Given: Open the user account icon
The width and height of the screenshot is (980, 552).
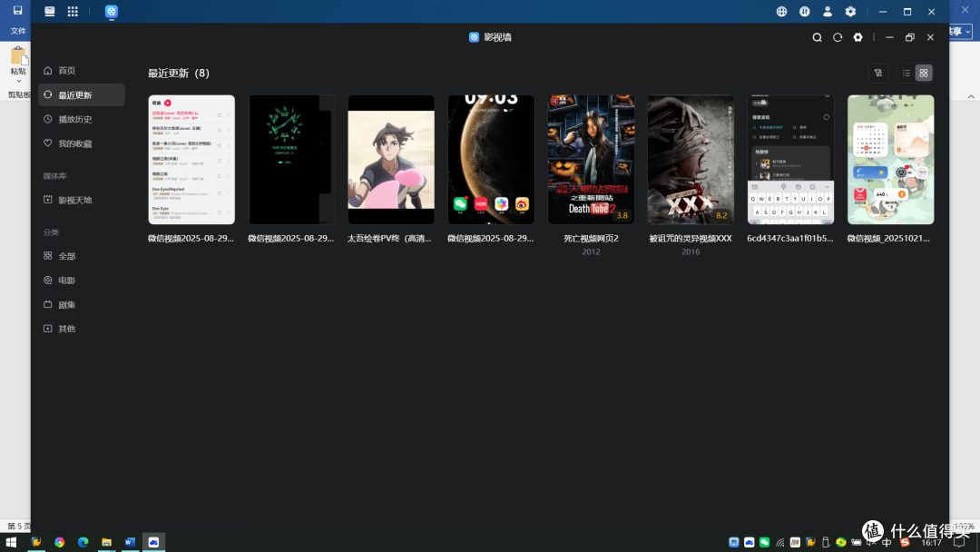Looking at the screenshot, I should pyautogui.click(x=828, y=11).
